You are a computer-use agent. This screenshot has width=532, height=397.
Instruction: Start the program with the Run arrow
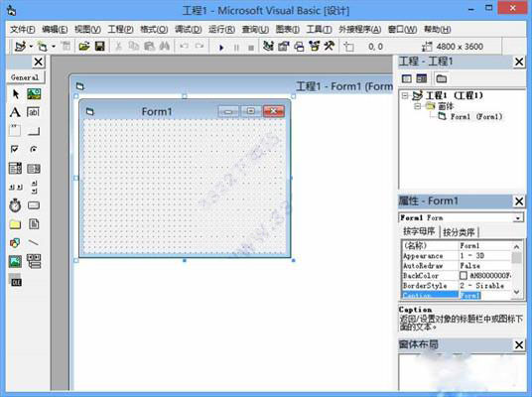click(221, 48)
